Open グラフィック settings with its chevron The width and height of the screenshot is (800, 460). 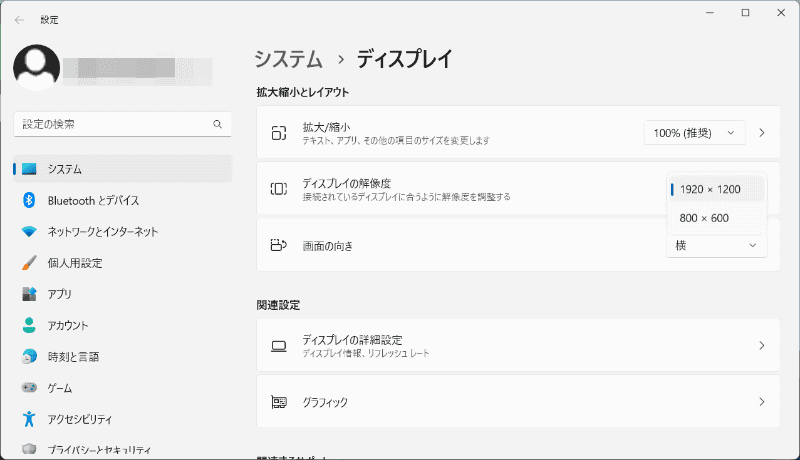pyautogui.click(x=762, y=402)
